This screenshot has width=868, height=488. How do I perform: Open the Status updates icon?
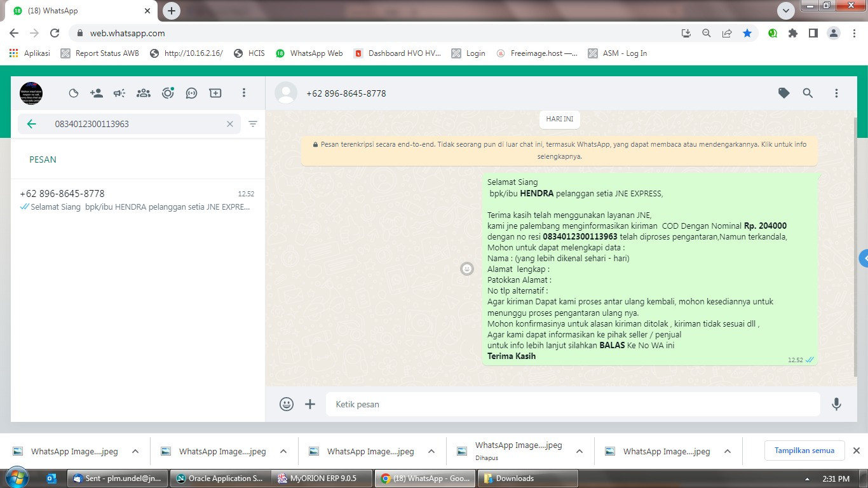click(x=168, y=93)
